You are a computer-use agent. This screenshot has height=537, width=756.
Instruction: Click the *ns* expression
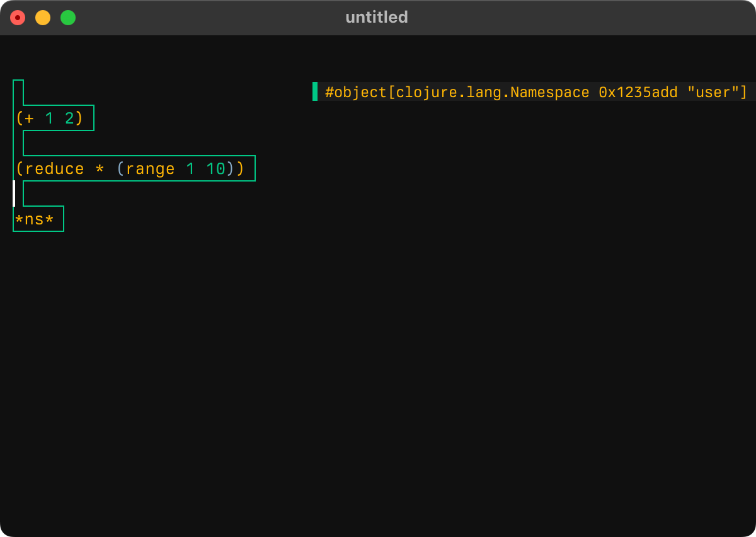pyautogui.click(x=35, y=219)
